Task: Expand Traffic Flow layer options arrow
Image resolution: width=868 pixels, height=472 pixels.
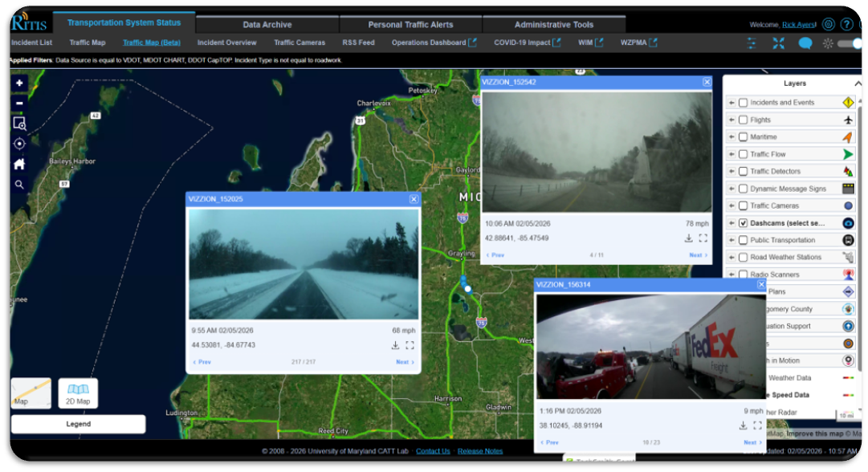Action: [x=731, y=154]
